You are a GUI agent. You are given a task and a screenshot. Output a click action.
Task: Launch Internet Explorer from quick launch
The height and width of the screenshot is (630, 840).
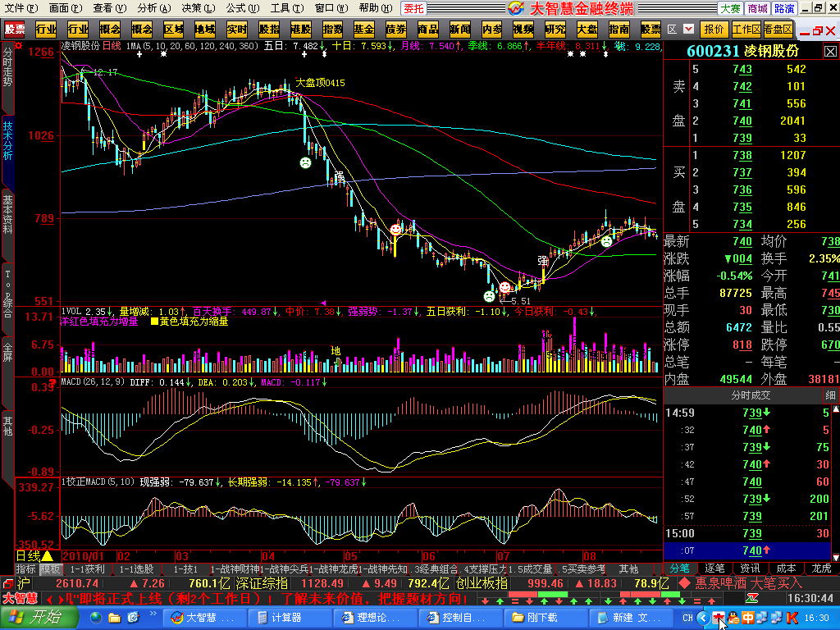click(133, 618)
